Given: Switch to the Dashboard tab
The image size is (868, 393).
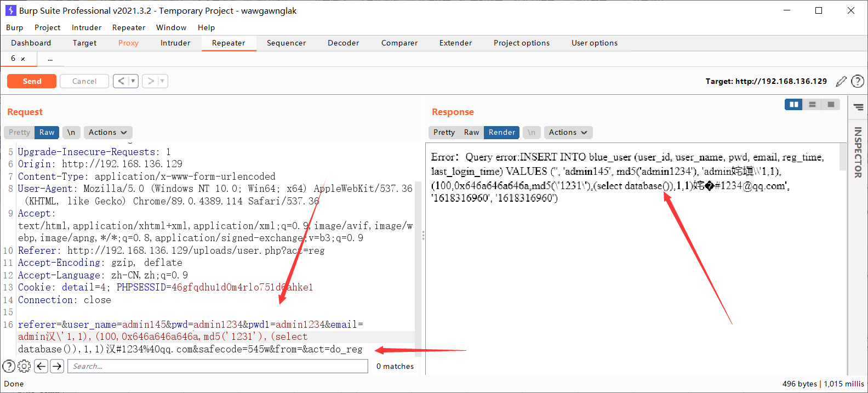Looking at the screenshot, I should 31,43.
